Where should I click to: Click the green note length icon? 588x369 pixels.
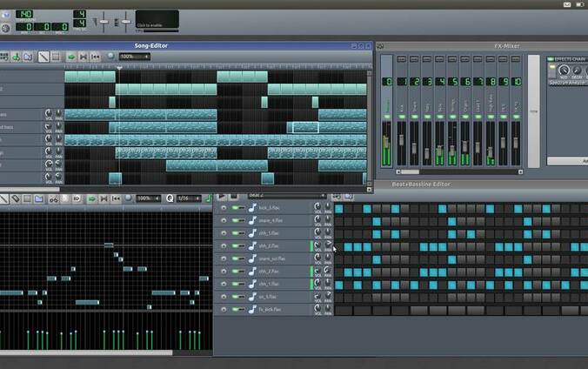(x=209, y=198)
